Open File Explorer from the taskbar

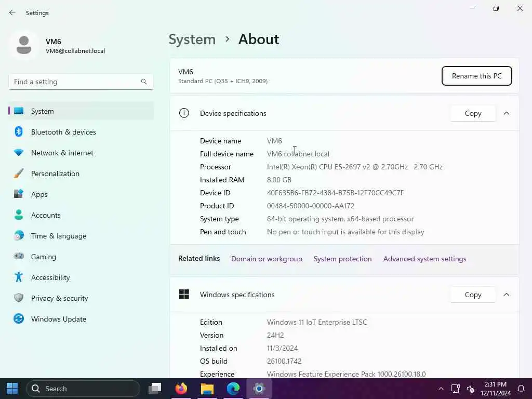point(207,389)
